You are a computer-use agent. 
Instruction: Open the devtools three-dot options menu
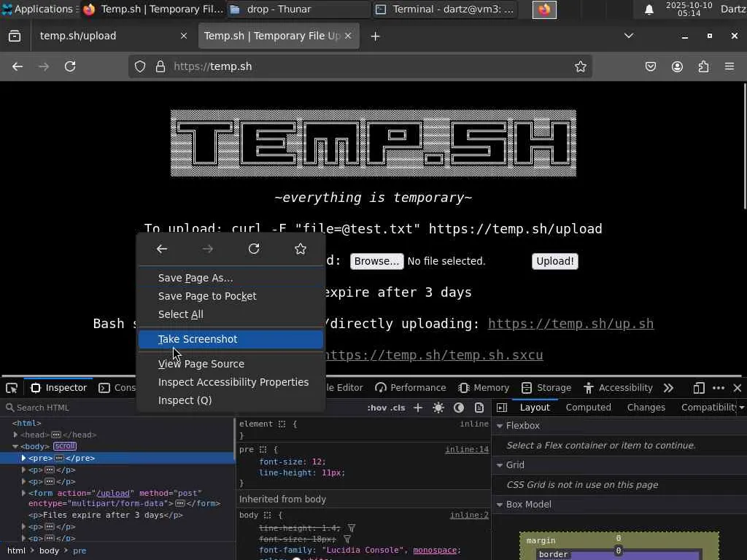point(719,388)
